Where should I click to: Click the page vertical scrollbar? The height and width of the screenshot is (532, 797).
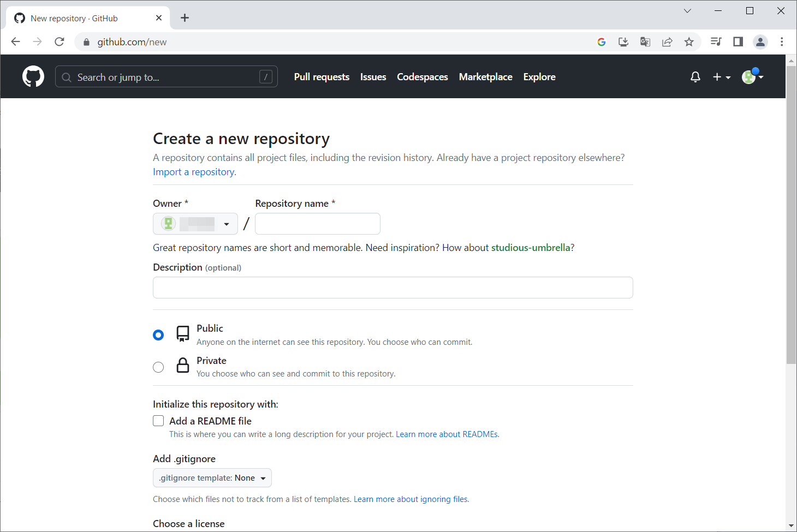[791, 218]
